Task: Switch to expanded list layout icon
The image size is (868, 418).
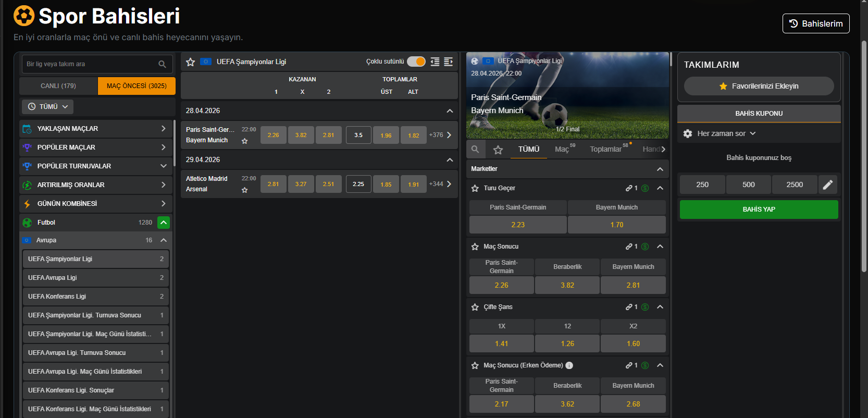Action: pyautogui.click(x=448, y=62)
